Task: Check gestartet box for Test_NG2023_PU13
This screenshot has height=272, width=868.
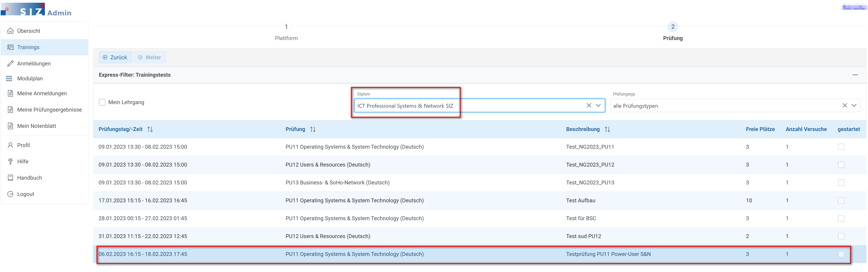Action: click(x=841, y=182)
